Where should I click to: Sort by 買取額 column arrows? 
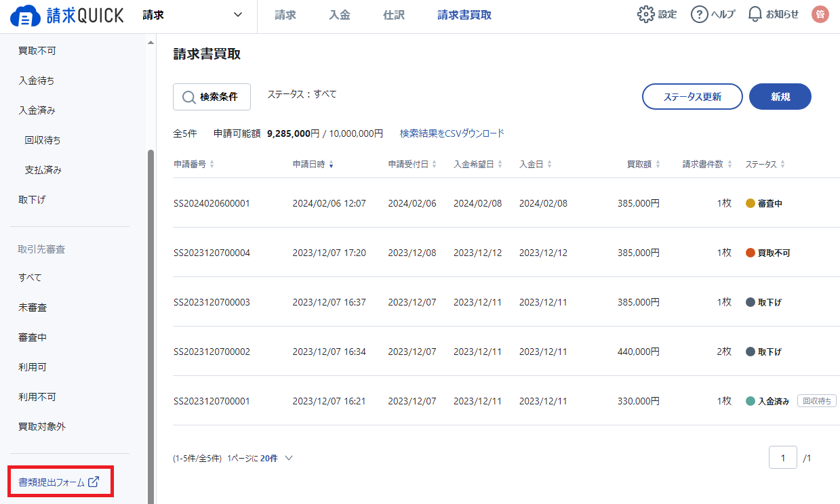click(657, 165)
